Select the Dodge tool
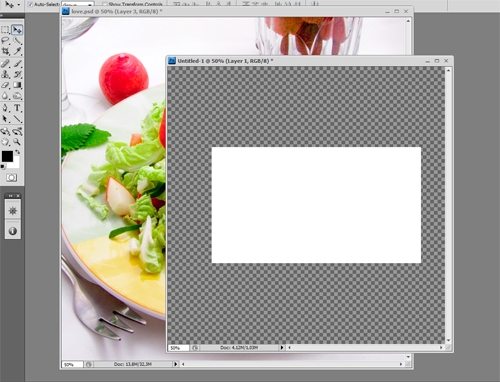The image size is (500, 382). coord(17,96)
